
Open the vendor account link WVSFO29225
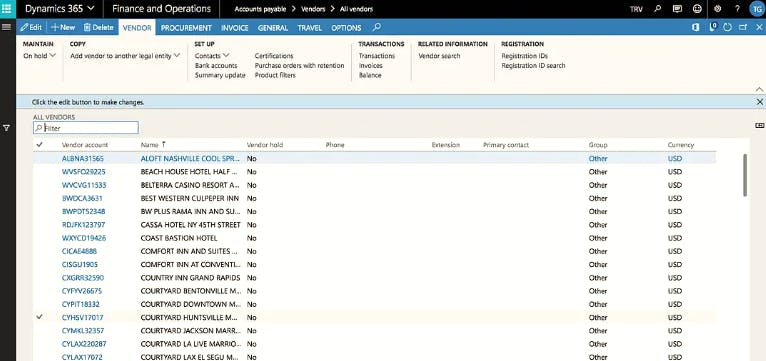pos(84,172)
